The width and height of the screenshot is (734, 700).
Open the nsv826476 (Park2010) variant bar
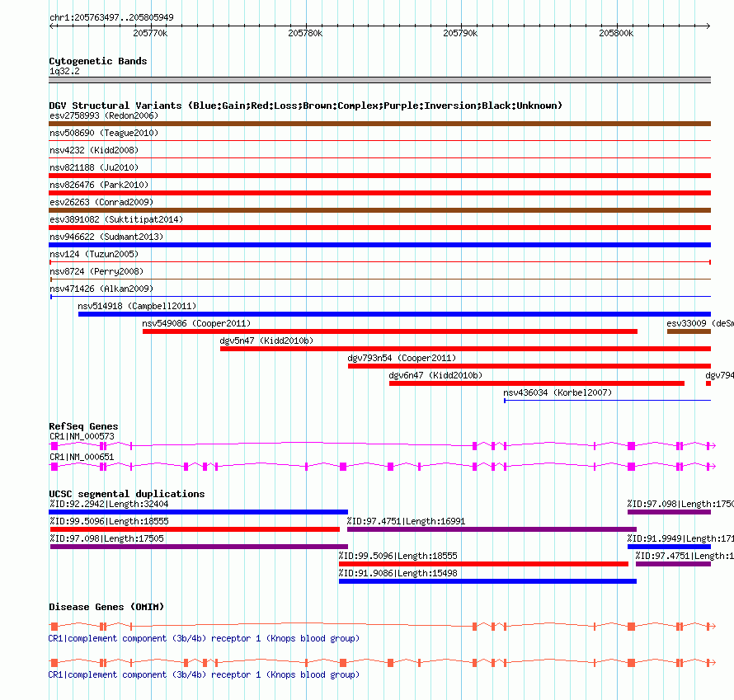(x=379, y=193)
